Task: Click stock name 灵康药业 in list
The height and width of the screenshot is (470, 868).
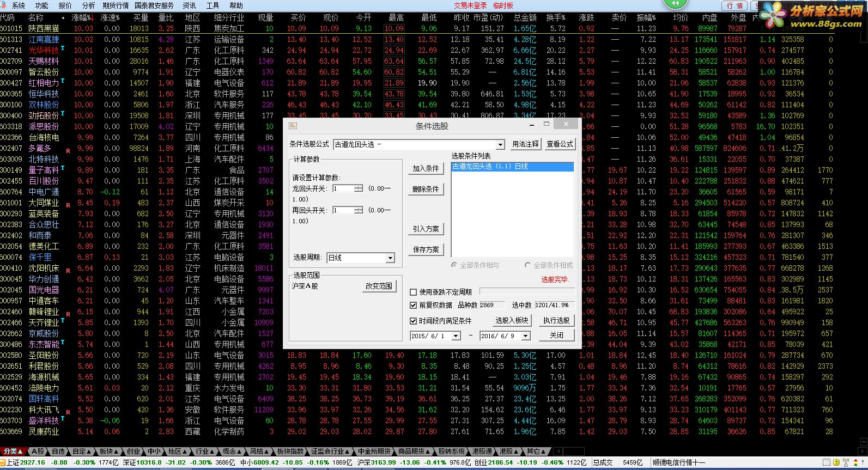Action: (x=44, y=431)
